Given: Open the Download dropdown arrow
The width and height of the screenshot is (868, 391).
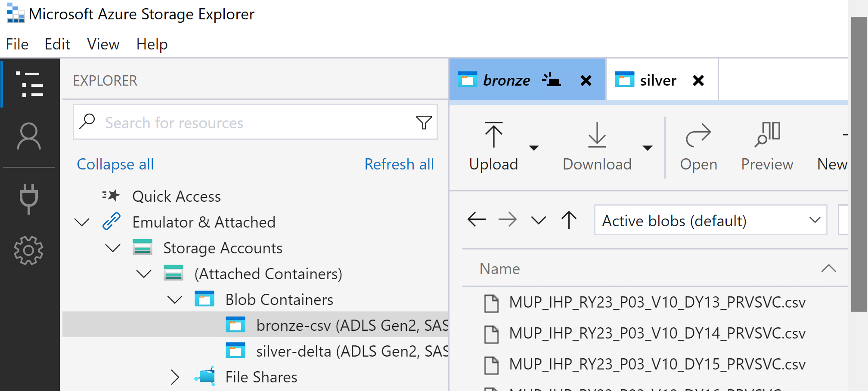Looking at the screenshot, I should 647,148.
